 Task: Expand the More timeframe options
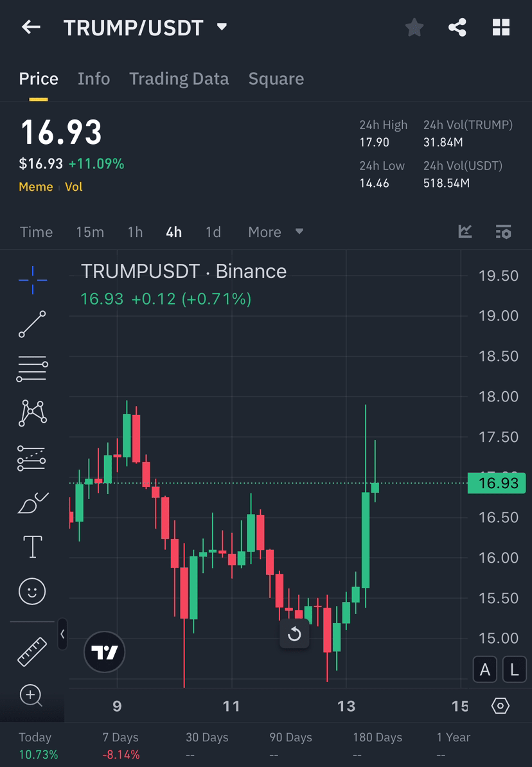pos(275,232)
